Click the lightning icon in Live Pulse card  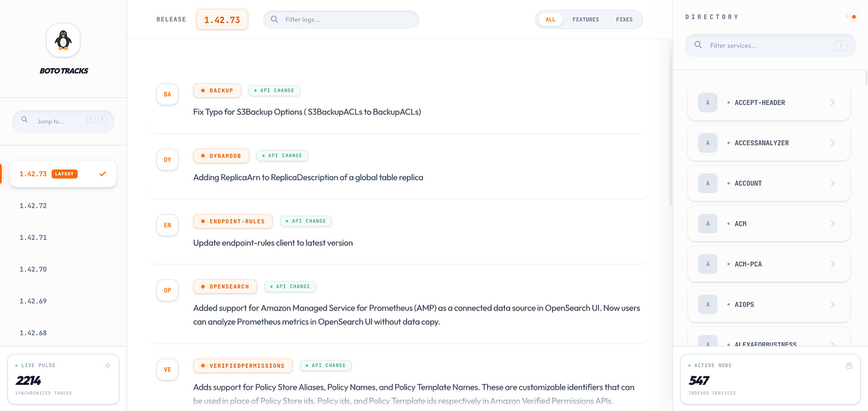point(108,366)
